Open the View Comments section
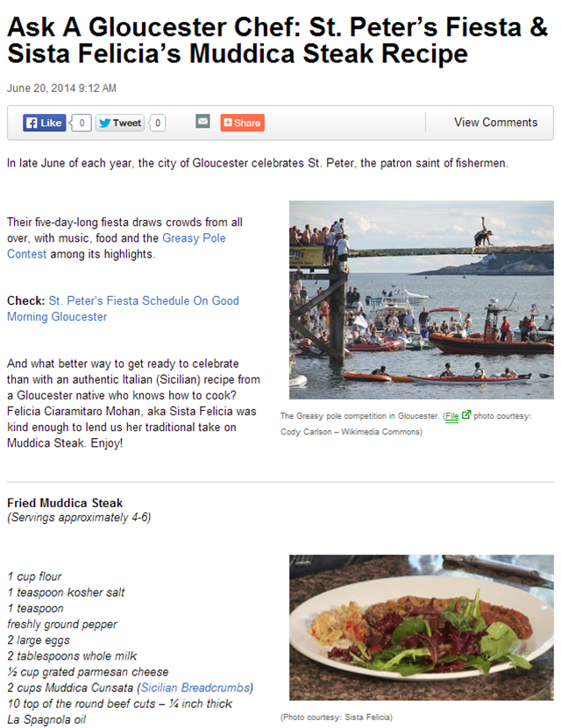561x728 pixels. click(495, 122)
